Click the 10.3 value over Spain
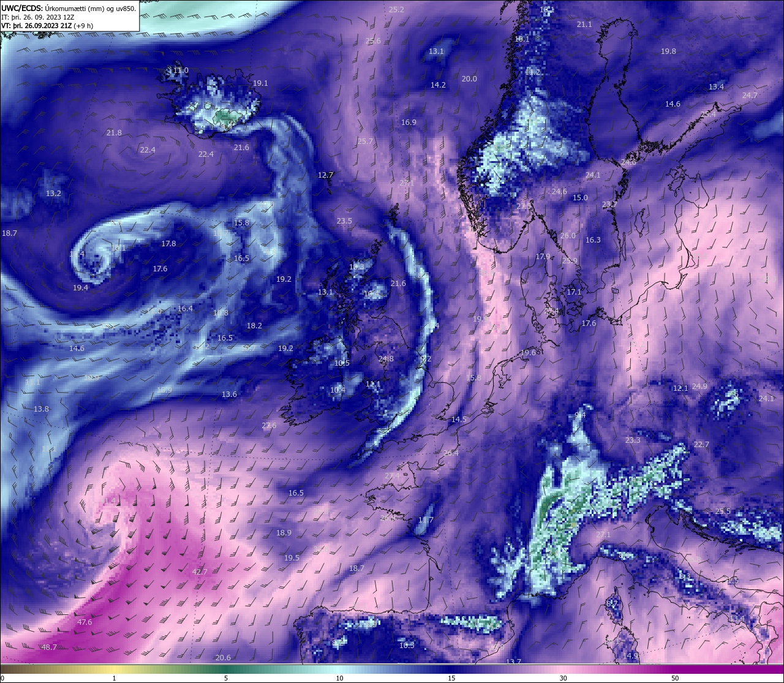The image size is (784, 683). pyautogui.click(x=407, y=645)
